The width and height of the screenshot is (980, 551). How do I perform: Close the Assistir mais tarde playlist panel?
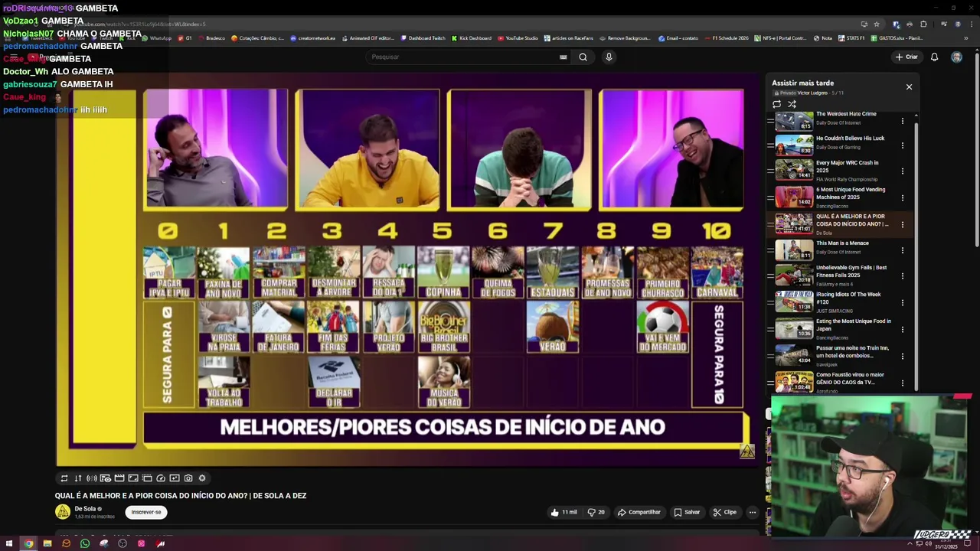pos(909,86)
